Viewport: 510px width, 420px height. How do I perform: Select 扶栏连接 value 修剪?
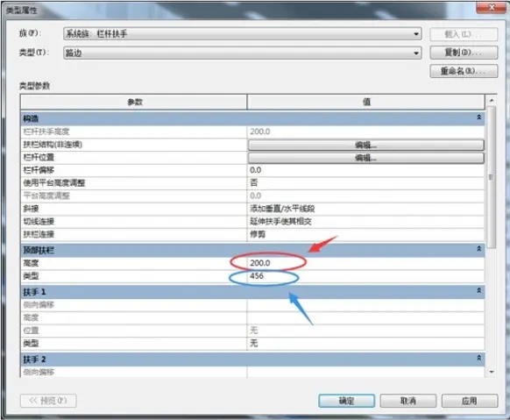(365, 234)
